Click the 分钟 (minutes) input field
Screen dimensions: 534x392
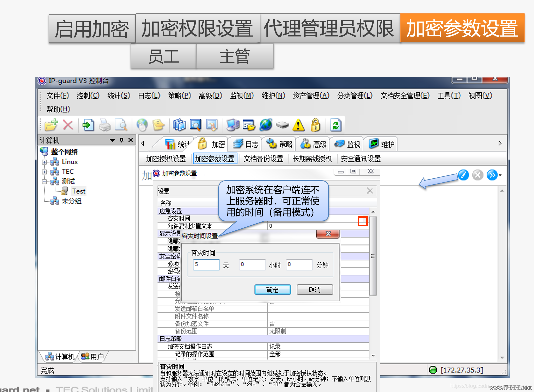click(x=299, y=265)
